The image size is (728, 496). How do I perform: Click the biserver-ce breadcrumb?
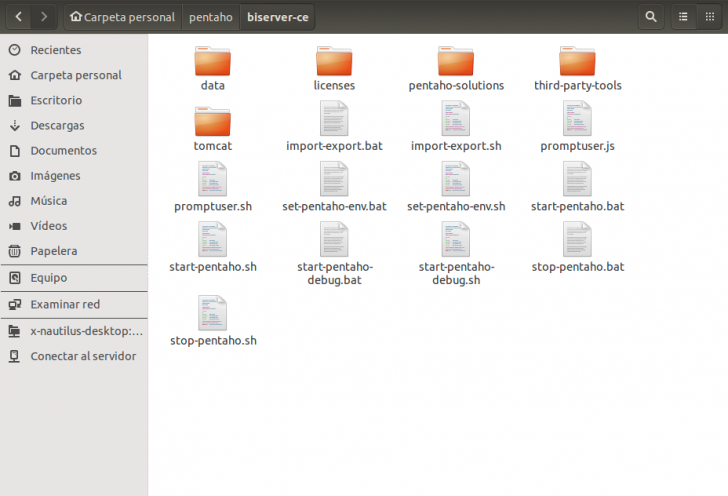click(x=278, y=17)
